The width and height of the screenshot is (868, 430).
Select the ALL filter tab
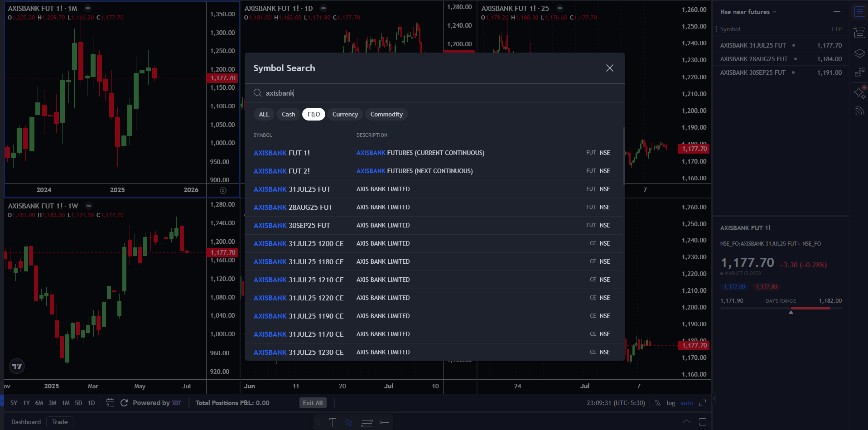tap(264, 114)
